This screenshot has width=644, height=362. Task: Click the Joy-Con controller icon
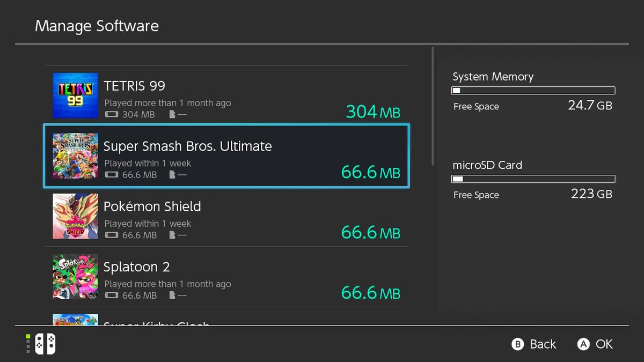[x=45, y=344]
